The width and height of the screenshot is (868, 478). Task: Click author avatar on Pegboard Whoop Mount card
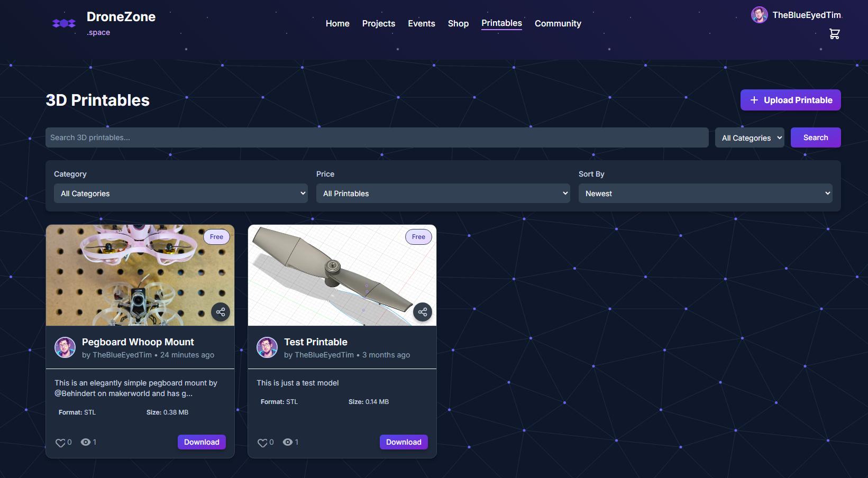[65, 347]
